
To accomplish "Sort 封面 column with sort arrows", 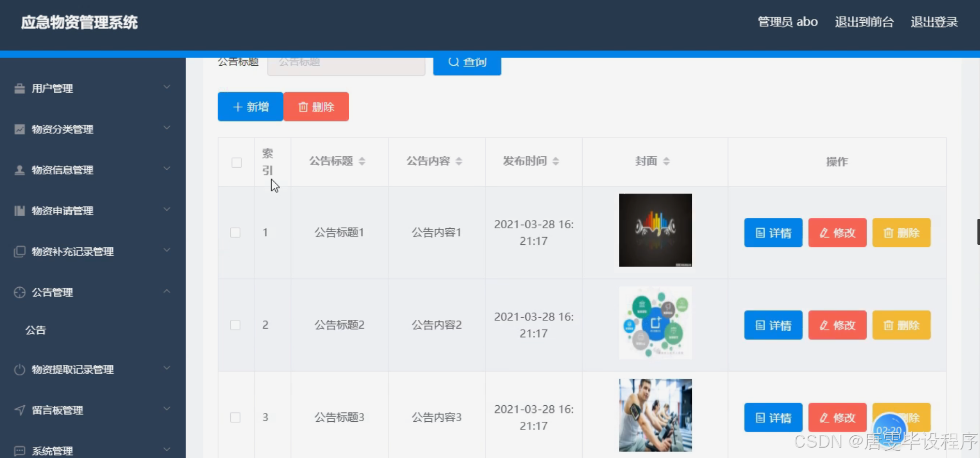I will click(666, 161).
